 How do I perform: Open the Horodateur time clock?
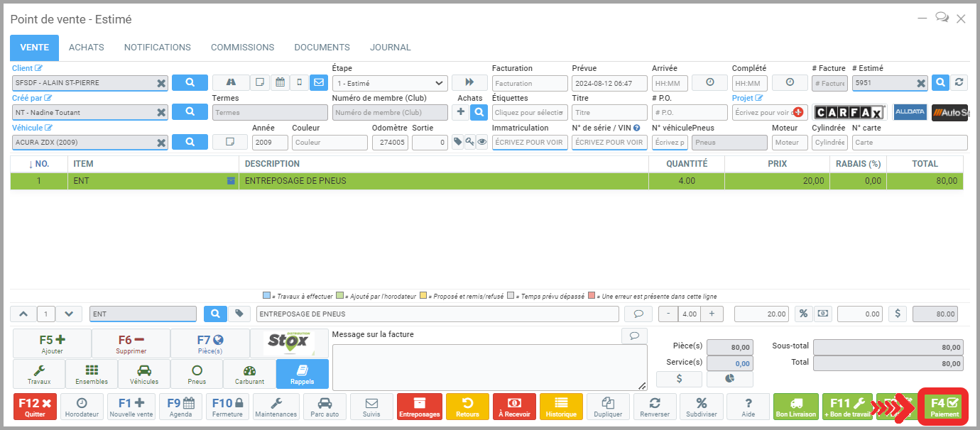pos(82,407)
